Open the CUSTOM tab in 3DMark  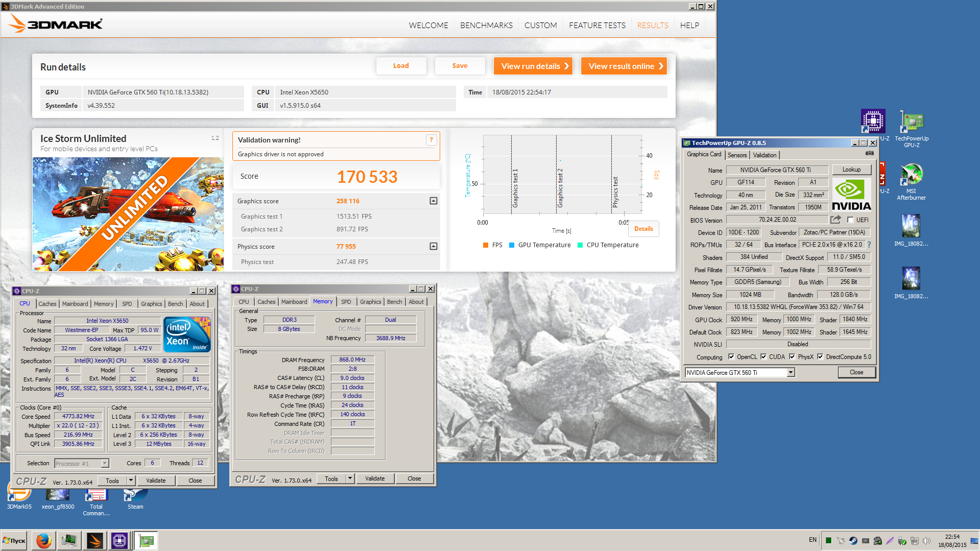point(540,25)
